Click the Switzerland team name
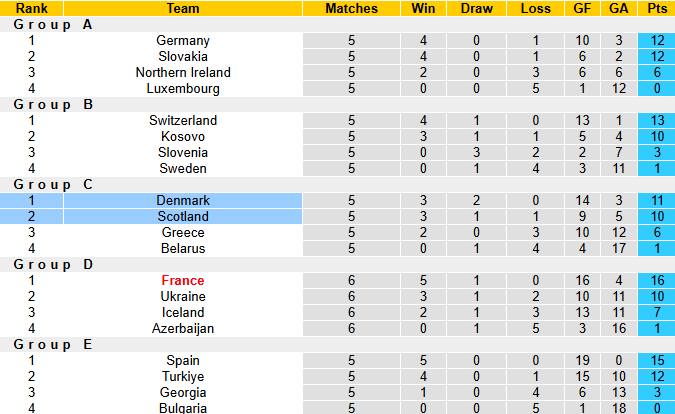The width and height of the screenshot is (675, 414). click(x=183, y=120)
